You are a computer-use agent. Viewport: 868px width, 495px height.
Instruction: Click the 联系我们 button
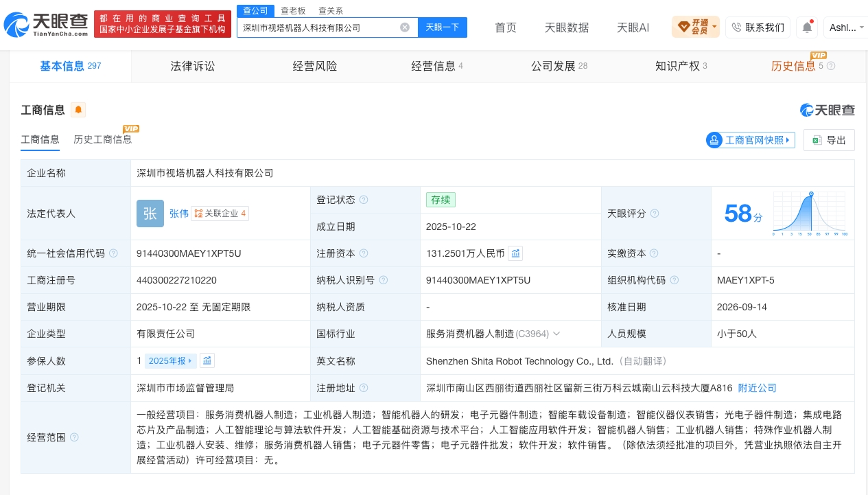coord(758,27)
